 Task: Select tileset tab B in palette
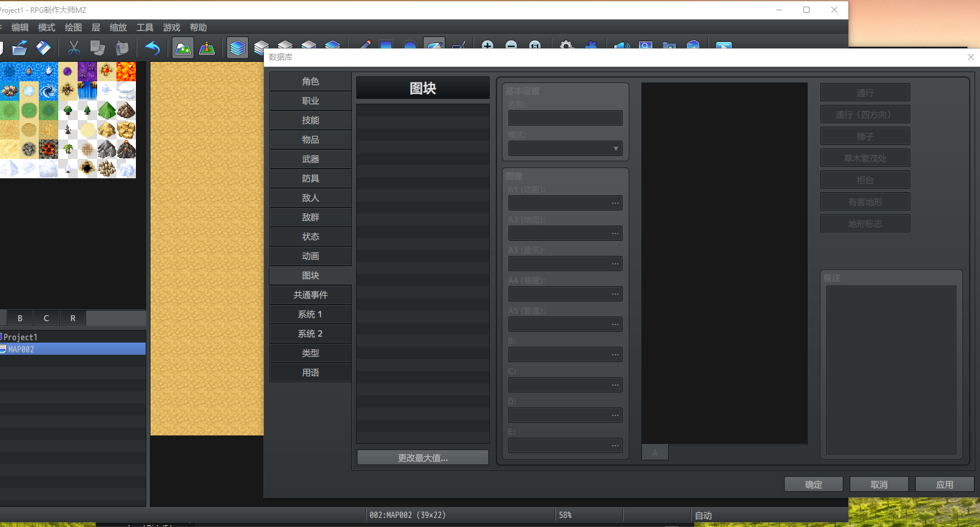20,318
